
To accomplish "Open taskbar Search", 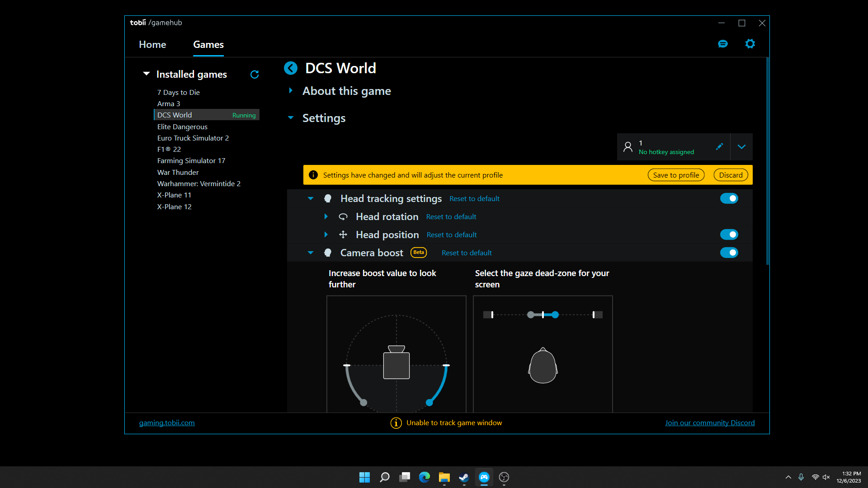I will [x=385, y=477].
